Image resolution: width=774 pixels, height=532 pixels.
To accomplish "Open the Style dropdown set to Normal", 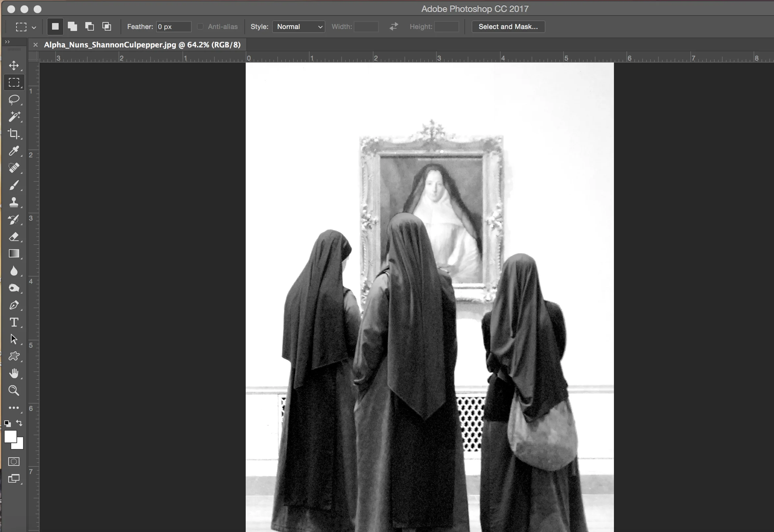I will pyautogui.click(x=299, y=27).
